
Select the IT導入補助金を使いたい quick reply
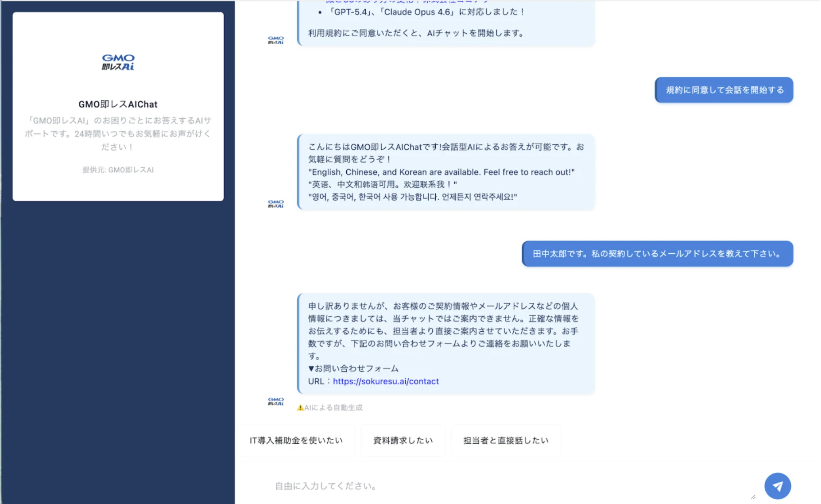click(296, 440)
